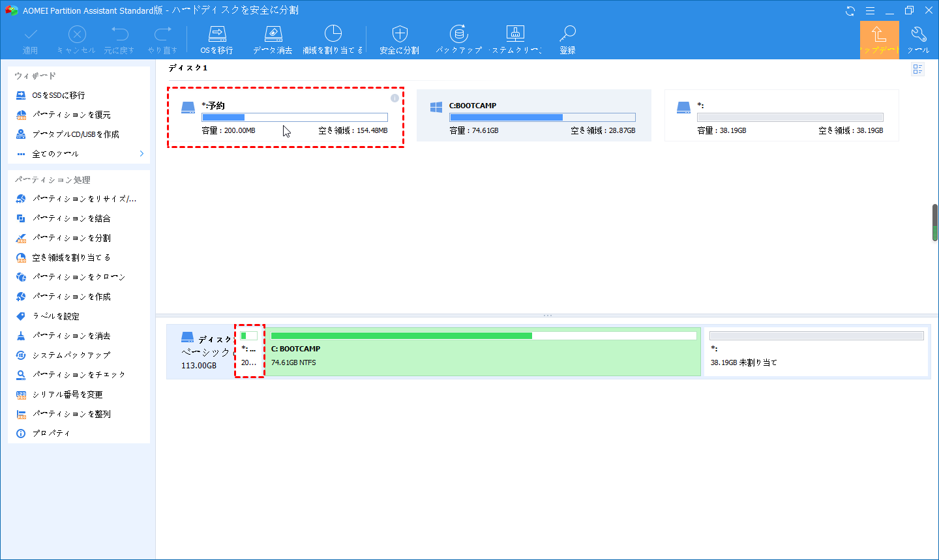Open the ツール wrench menu

919,40
